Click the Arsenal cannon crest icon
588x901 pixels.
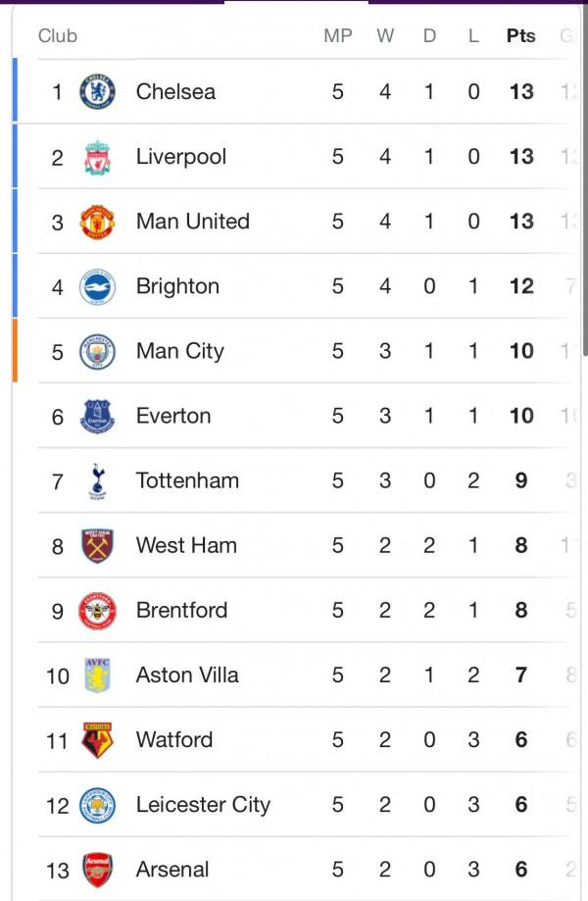pos(97,869)
